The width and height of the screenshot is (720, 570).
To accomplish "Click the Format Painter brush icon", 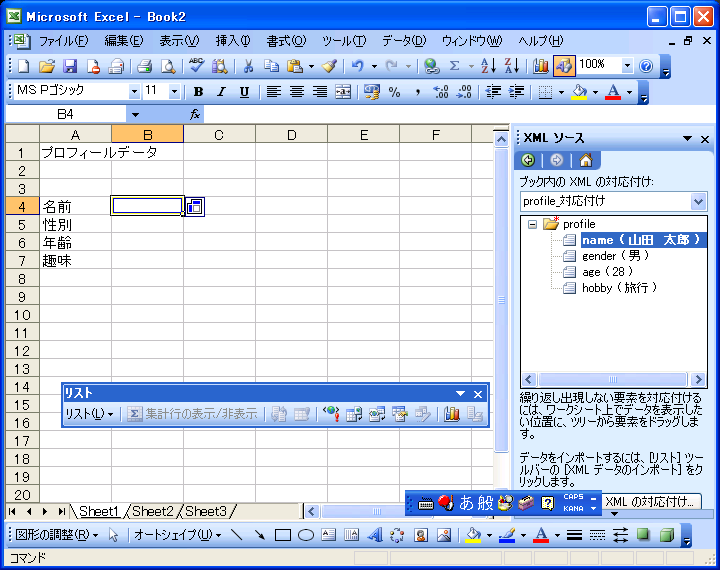I will pos(329,67).
